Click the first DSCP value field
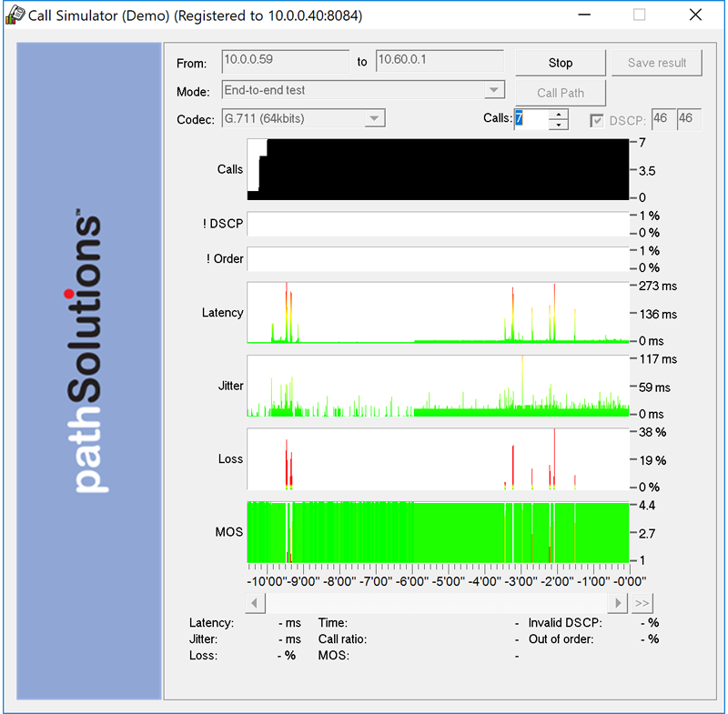This screenshot has height=714, width=728. [x=662, y=119]
